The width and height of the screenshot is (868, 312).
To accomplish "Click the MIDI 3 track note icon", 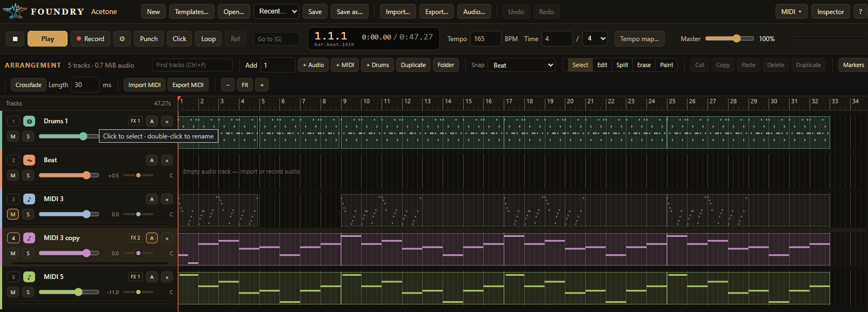I will coord(29,199).
